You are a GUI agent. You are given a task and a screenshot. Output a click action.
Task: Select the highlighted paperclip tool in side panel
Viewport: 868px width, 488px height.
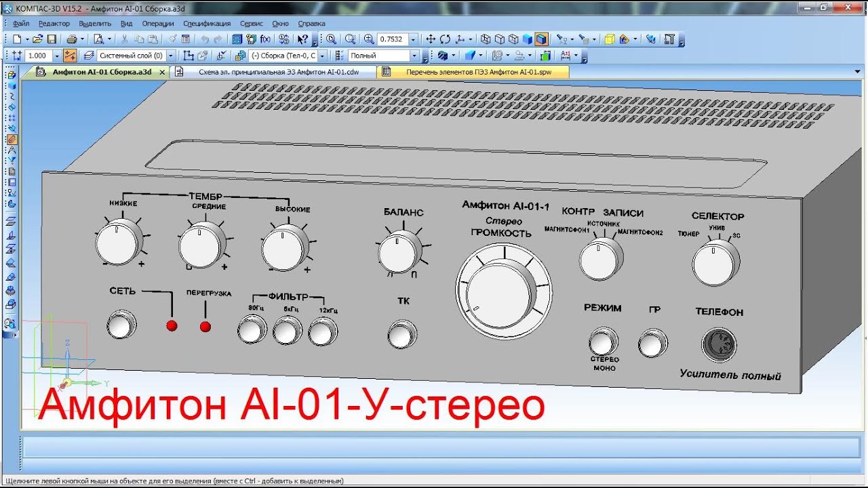click(x=12, y=139)
